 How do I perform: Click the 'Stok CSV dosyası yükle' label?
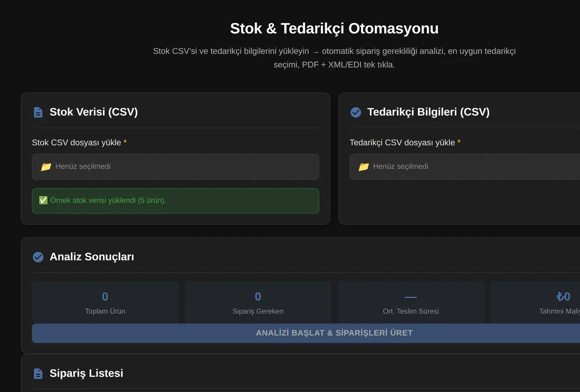(x=79, y=143)
